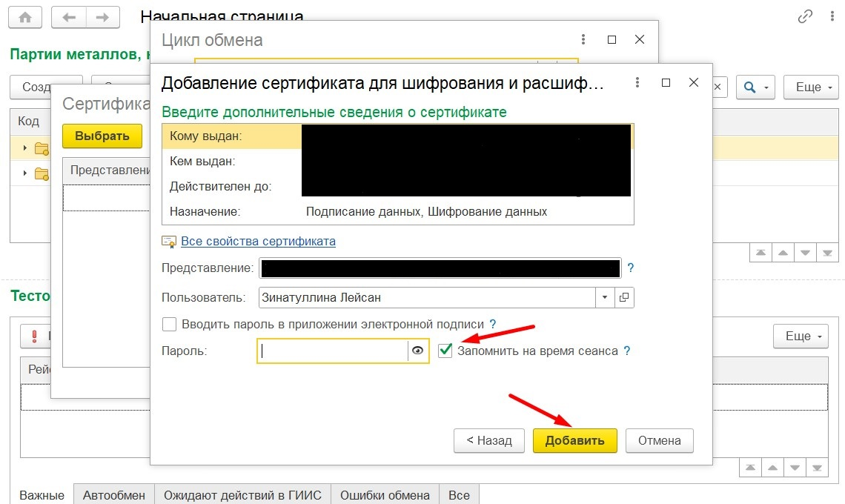
Task: Click the second folder icon in list
Action: pos(42,173)
